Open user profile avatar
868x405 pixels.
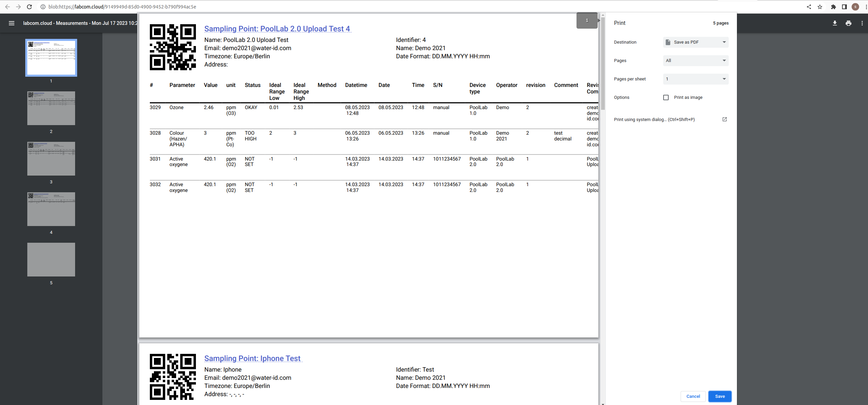pos(855,7)
